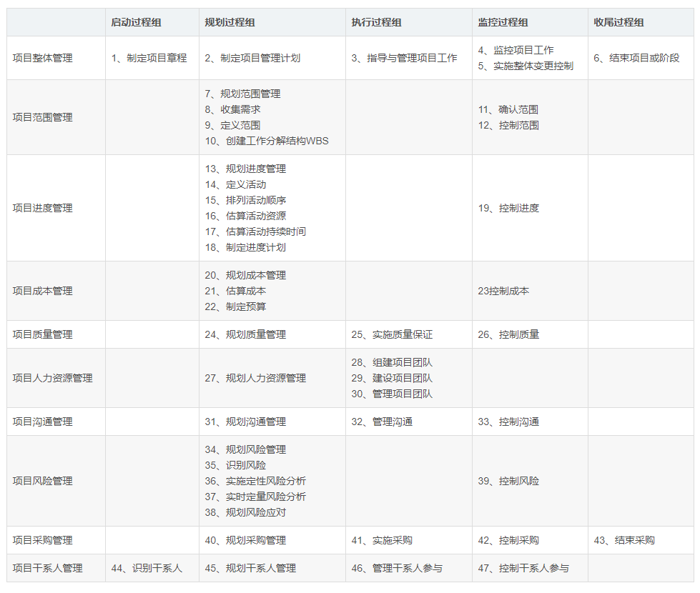The width and height of the screenshot is (700, 593).
Task: Select the 项目干系人管理 row label
Action: pos(48,568)
